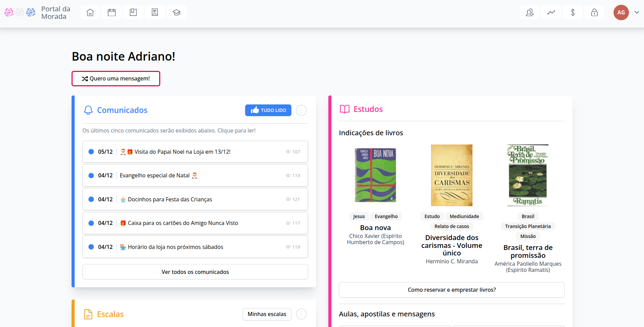Click the Minhas escalas button

[267, 314]
